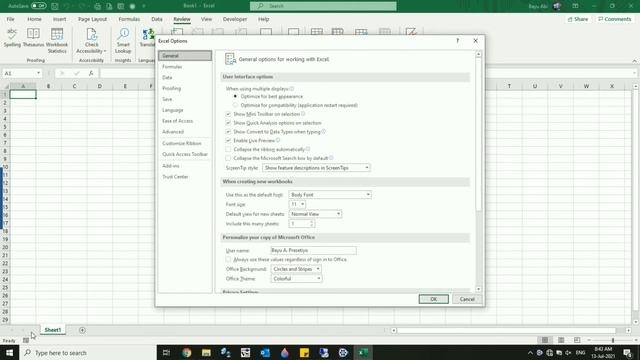Viewport: 640px width, 360px height.
Task: Click the sheet count spinner arrows
Action: pyautogui.click(x=311, y=224)
